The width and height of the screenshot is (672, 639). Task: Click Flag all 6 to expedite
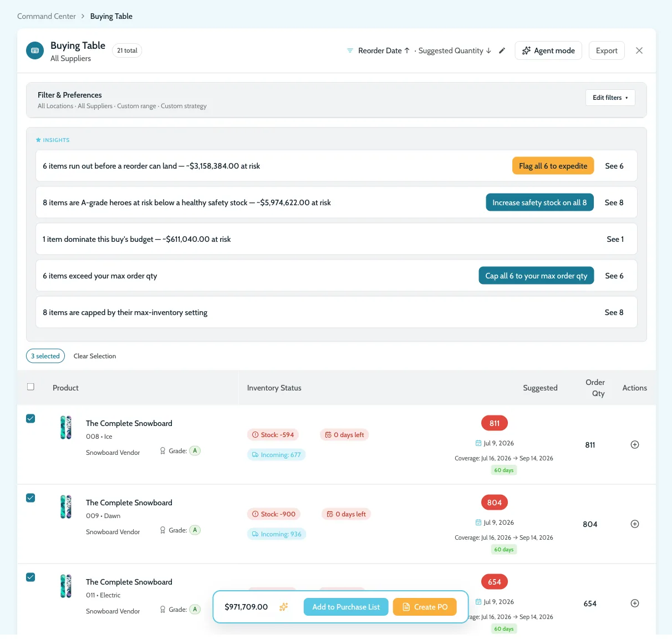553,166
